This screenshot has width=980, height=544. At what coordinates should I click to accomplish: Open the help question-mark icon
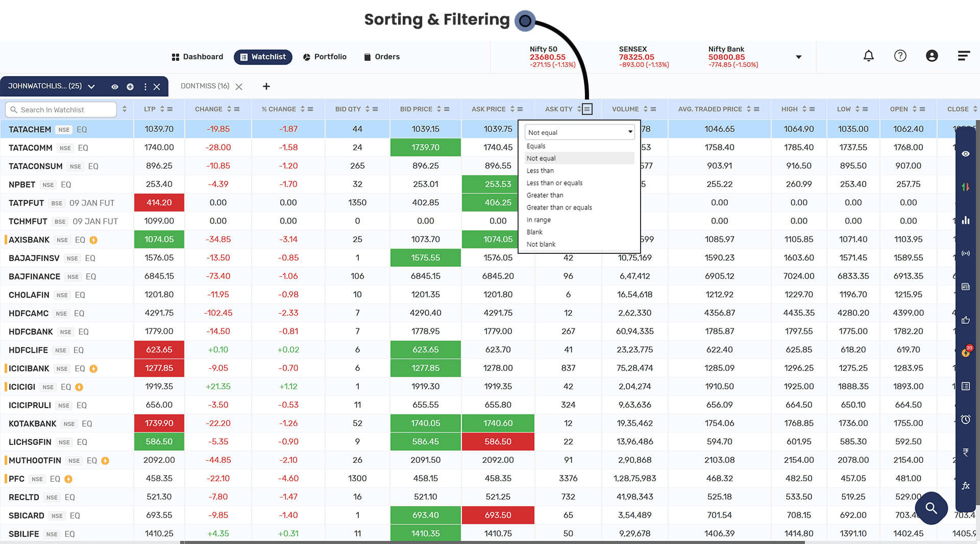coord(900,56)
